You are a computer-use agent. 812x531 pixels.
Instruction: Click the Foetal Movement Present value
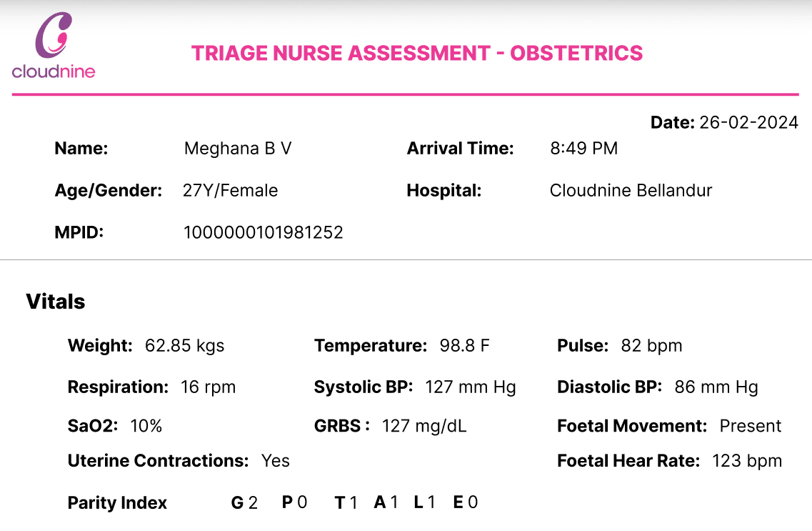pos(750,426)
